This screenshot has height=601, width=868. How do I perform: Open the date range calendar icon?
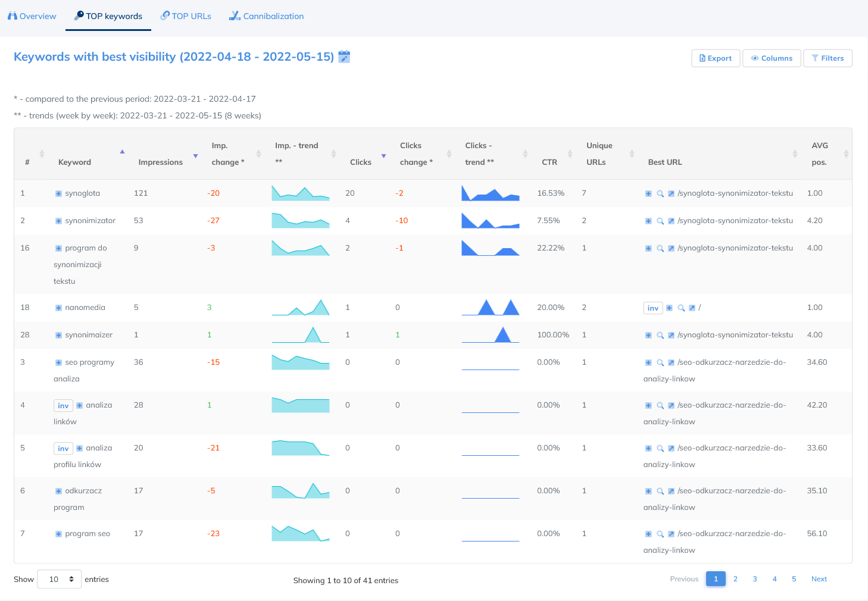344,57
